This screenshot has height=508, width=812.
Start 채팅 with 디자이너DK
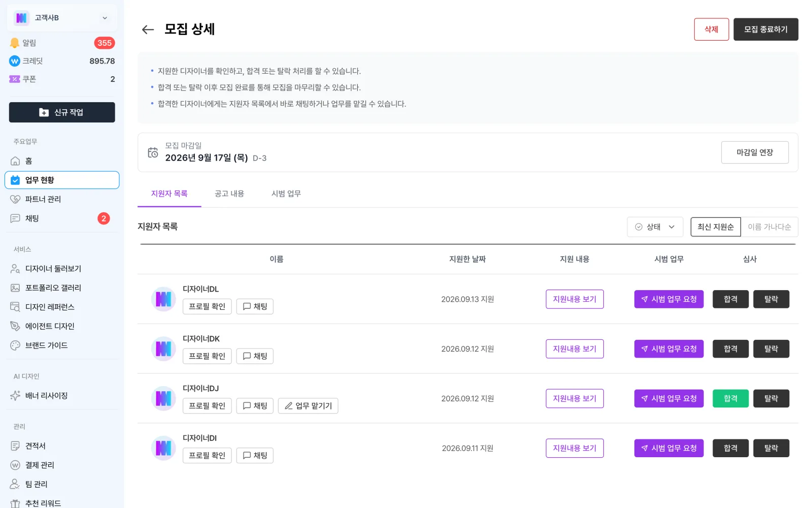click(x=255, y=356)
